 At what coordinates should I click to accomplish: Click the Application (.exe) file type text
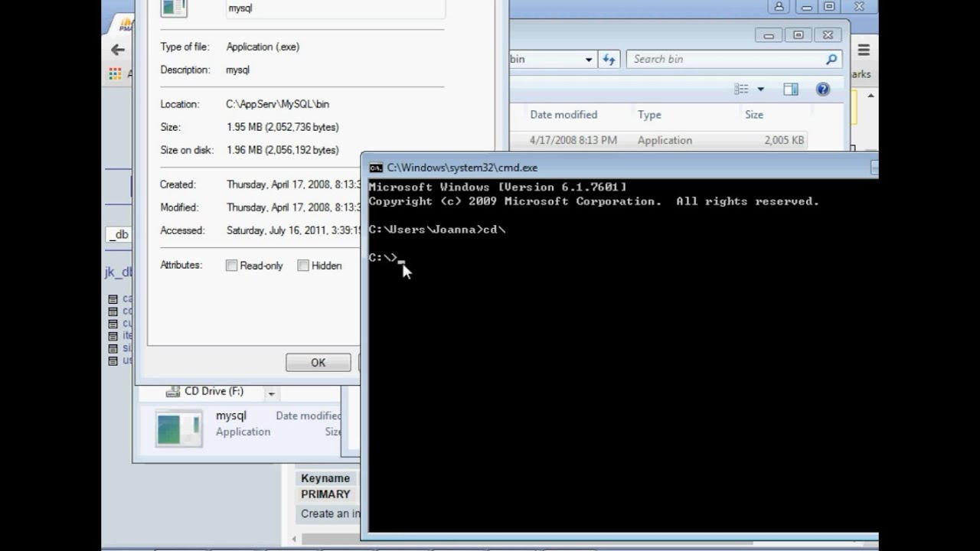pyautogui.click(x=263, y=47)
